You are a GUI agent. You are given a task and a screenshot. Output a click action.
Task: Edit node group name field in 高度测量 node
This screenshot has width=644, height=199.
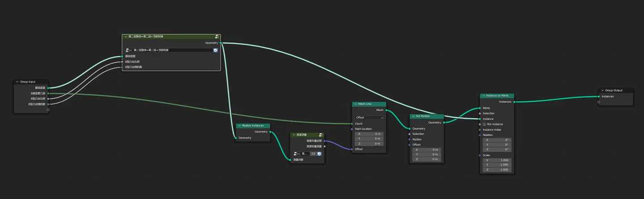pos(305,153)
